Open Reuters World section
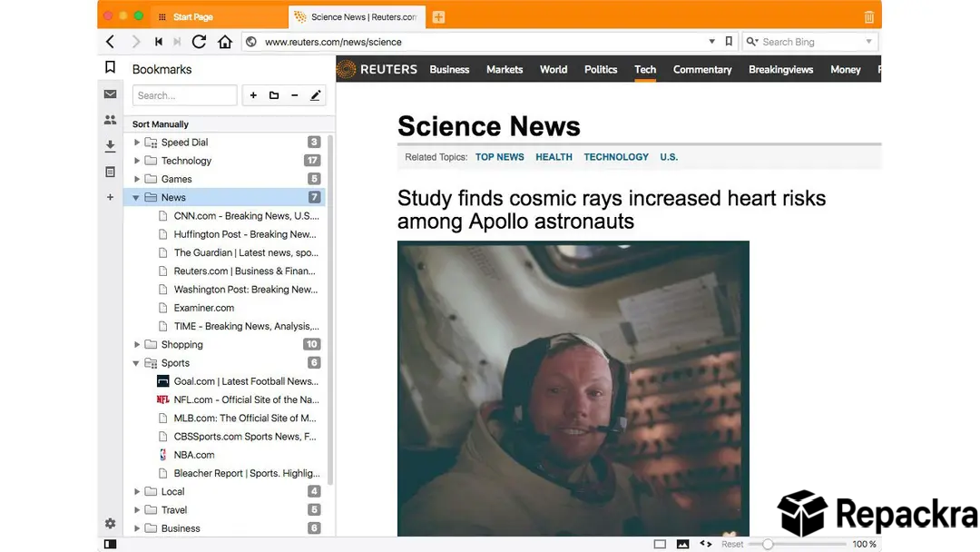980x552 pixels. 554,69
